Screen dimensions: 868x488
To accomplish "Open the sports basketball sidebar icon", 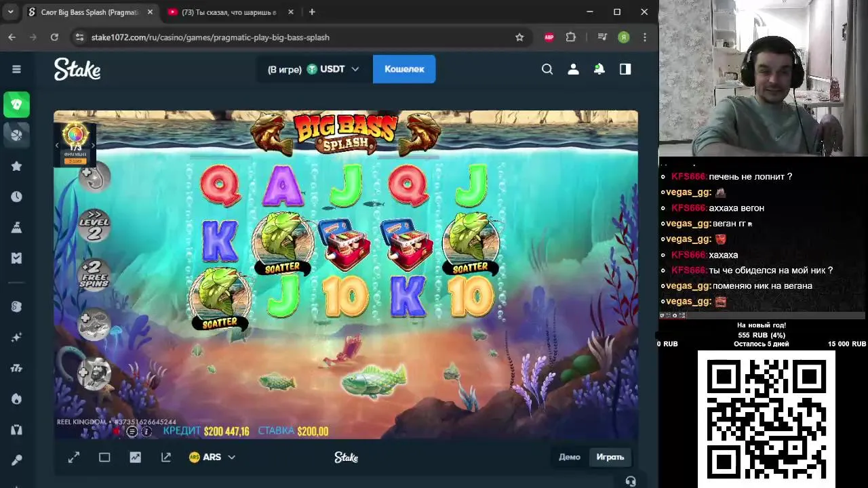I will [x=16, y=134].
